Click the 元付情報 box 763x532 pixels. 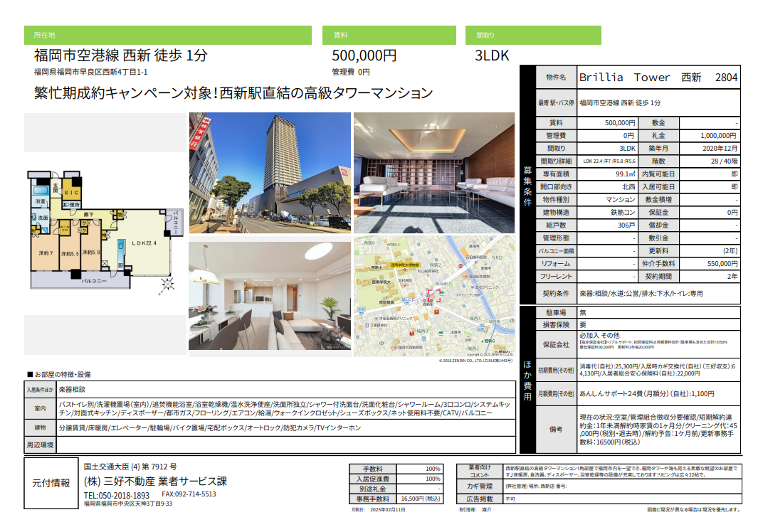tap(51, 484)
